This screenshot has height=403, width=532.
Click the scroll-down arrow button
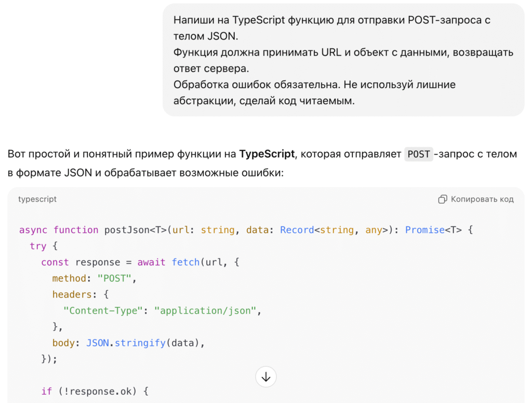coord(266,377)
